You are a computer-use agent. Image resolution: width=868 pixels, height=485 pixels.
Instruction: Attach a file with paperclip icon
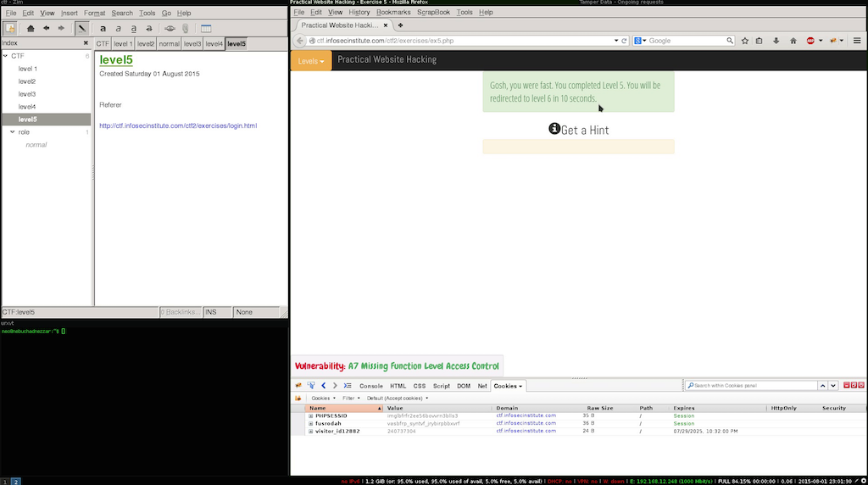(185, 28)
